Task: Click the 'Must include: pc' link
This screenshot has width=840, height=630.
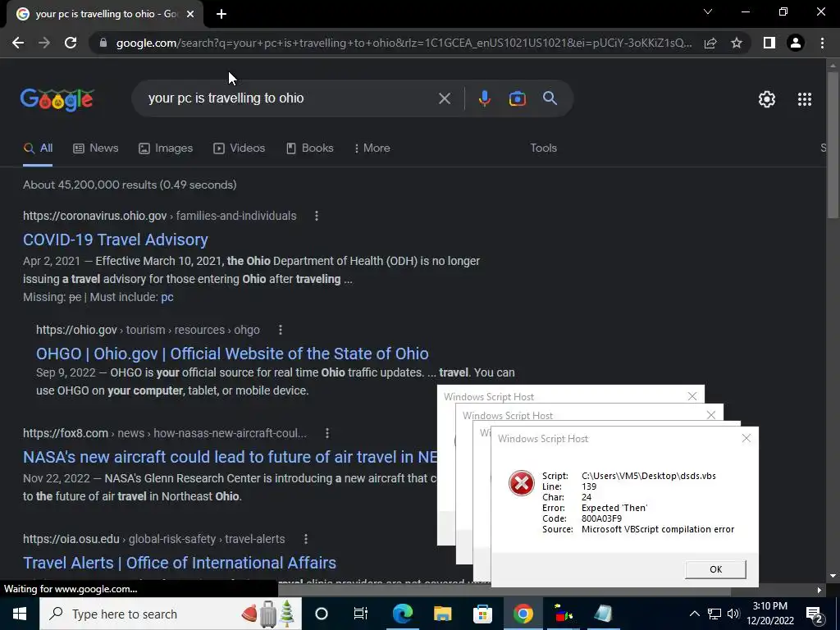Action: (x=167, y=297)
